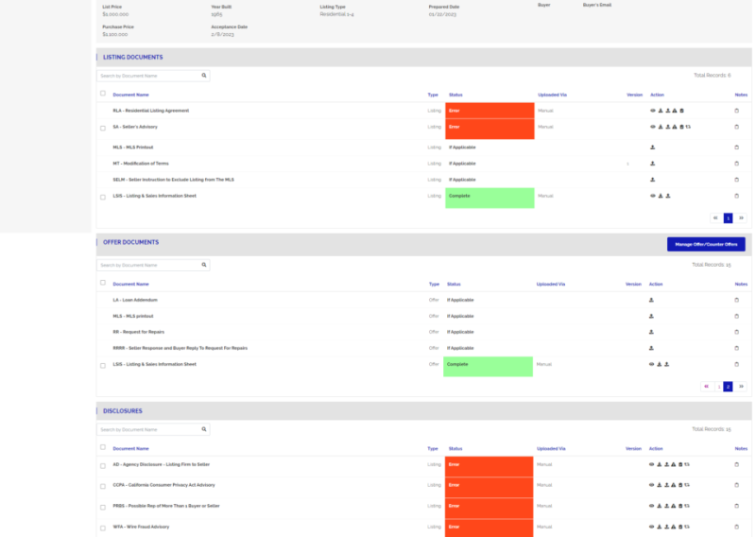This screenshot has width=756, height=537.
Task: Click warning icon for SA Seller's Advisory
Action: click(x=674, y=127)
